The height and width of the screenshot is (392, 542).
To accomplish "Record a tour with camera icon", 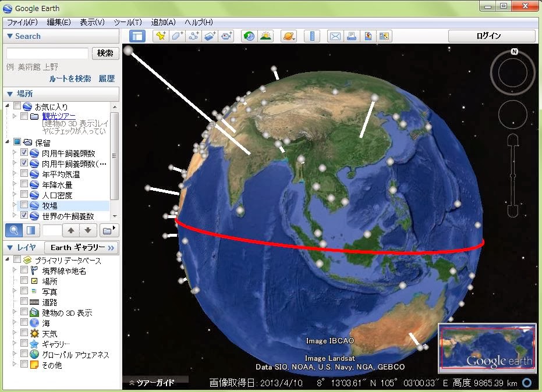I will coord(227,36).
